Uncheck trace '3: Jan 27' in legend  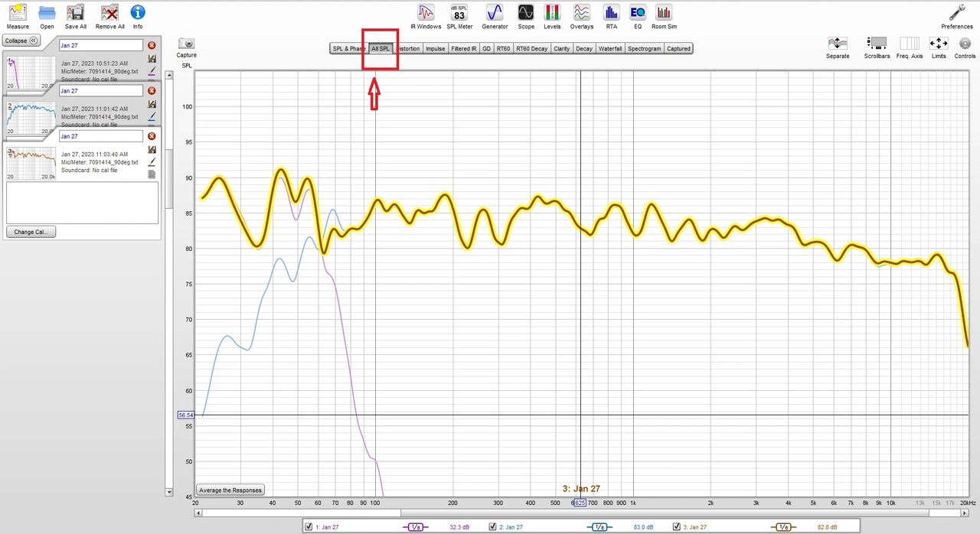click(676, 527)
